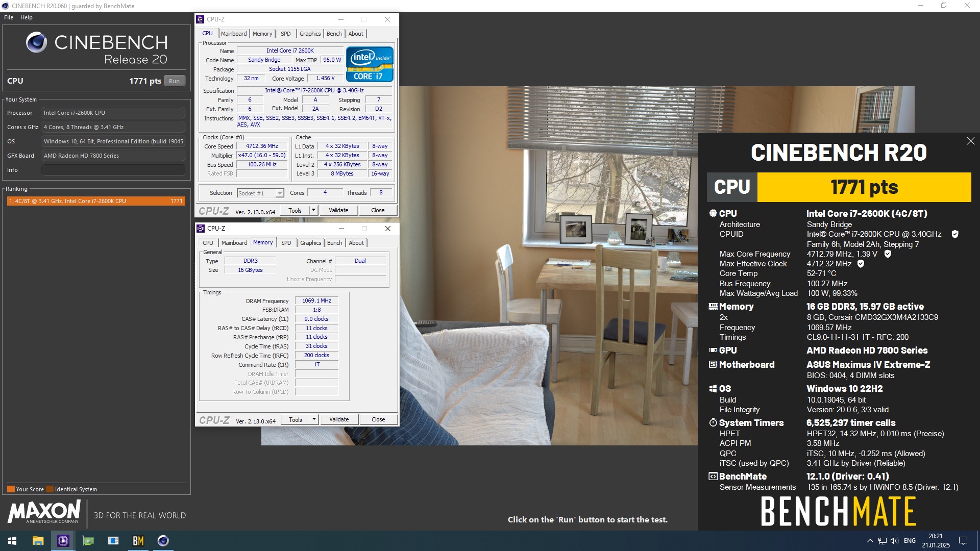Click Close button in lower CPU-Z
Screen dimensions: 980x551
(378, 419)
